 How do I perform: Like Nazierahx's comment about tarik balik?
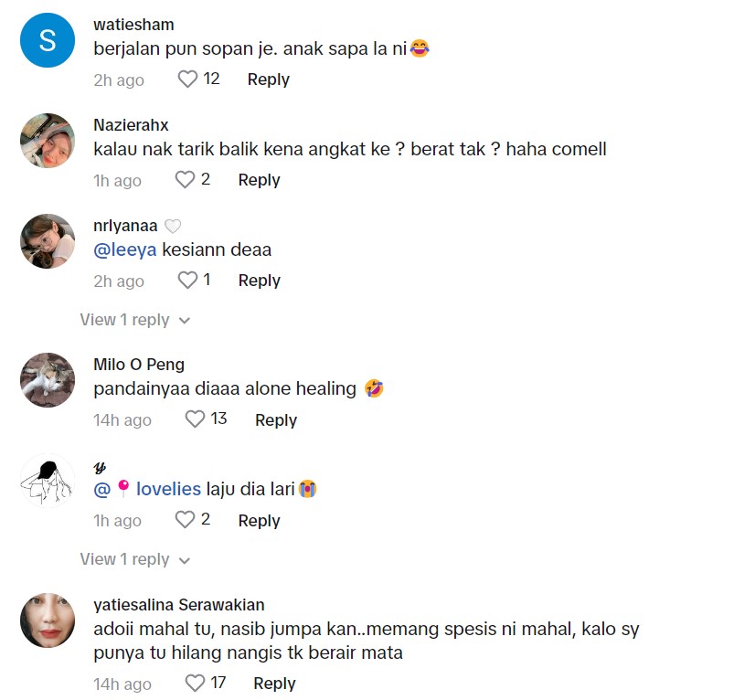point(185,180)
